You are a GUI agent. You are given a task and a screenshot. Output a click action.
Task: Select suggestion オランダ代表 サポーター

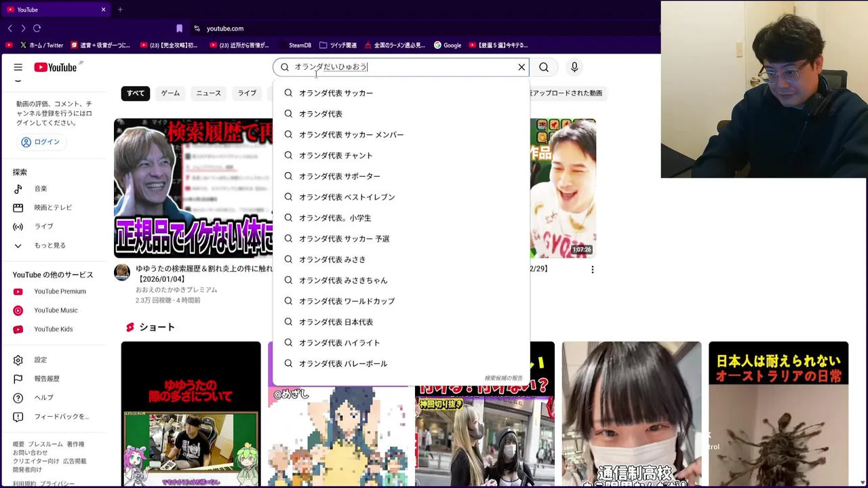[401, 176]
